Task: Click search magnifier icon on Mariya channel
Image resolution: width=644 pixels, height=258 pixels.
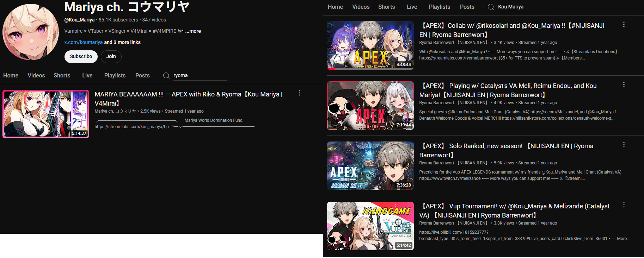Action: click(166, 75)
